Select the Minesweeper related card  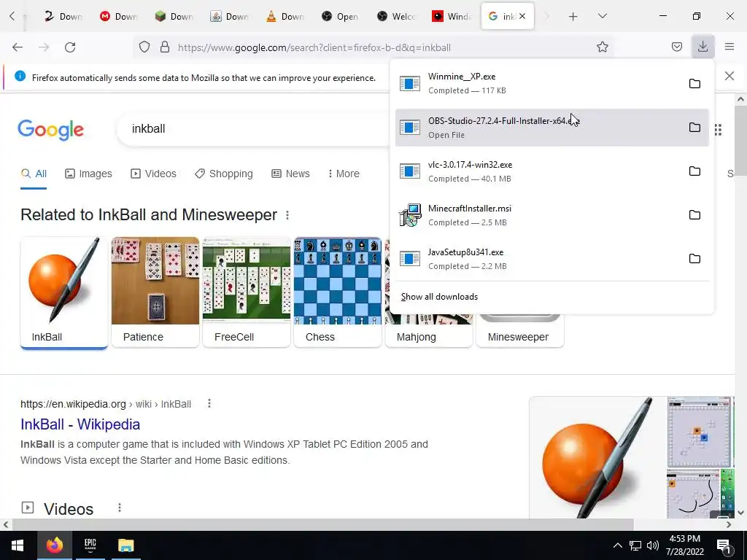click(x=519, y=330)
